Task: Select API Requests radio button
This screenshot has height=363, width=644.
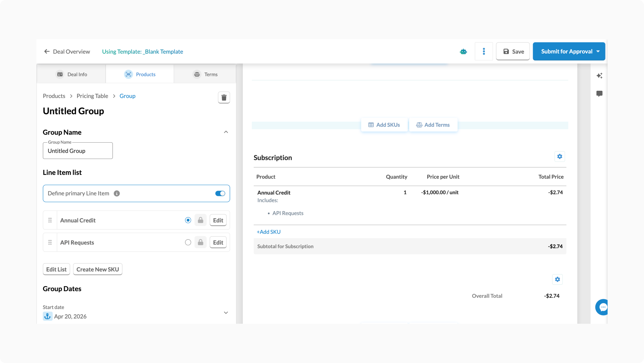Action: coord(188,242)
